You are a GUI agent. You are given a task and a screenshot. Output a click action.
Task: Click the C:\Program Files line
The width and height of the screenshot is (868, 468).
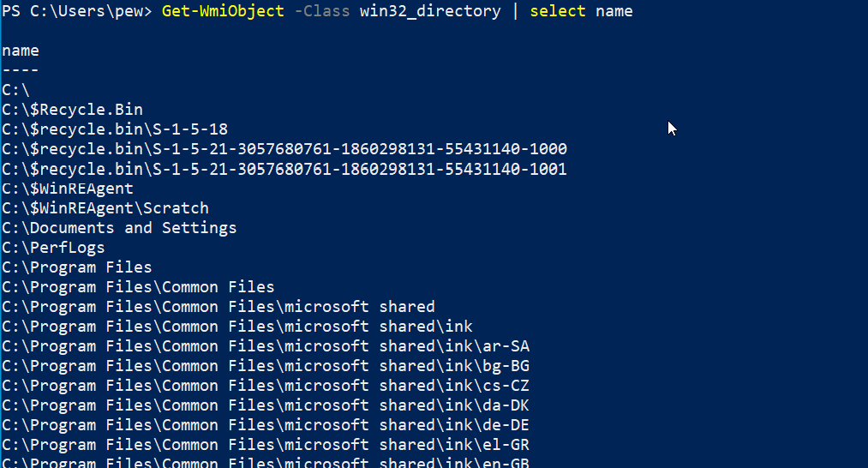point(77,267)
